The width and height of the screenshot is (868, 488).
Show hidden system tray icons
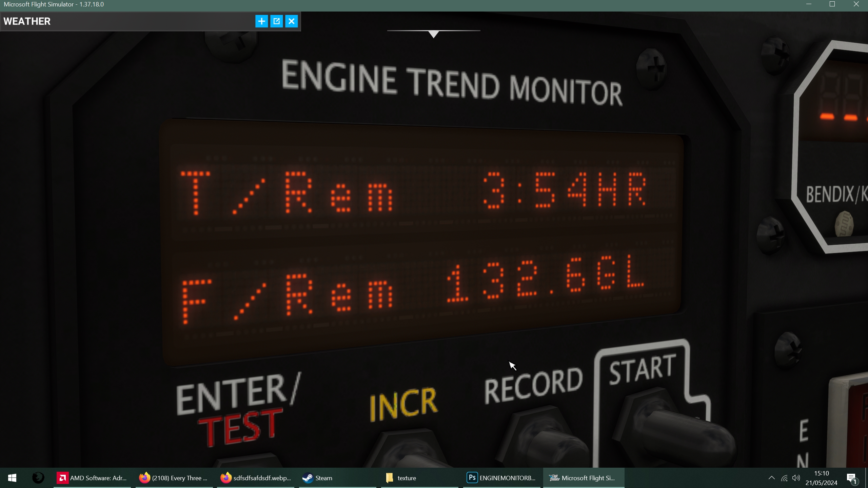pyautogui.click(x=771, y=478)
